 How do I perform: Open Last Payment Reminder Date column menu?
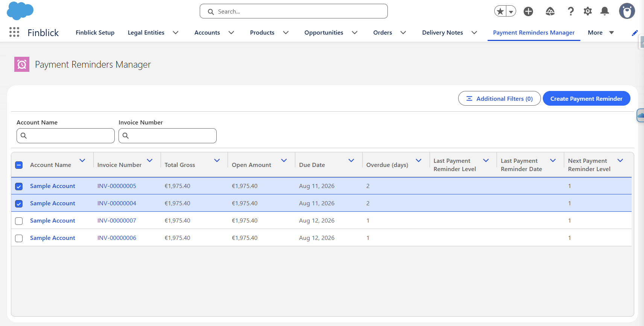click(553, 161)
